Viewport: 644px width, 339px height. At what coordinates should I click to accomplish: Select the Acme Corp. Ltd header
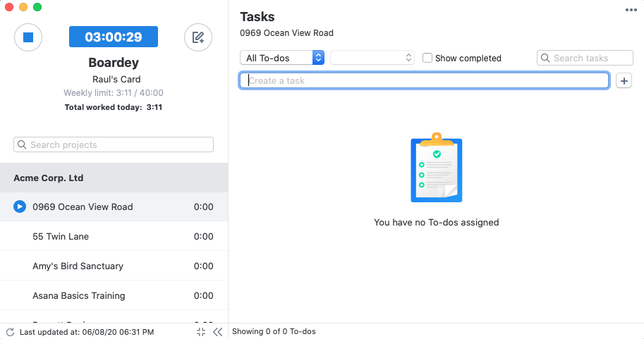coord(114,178)
